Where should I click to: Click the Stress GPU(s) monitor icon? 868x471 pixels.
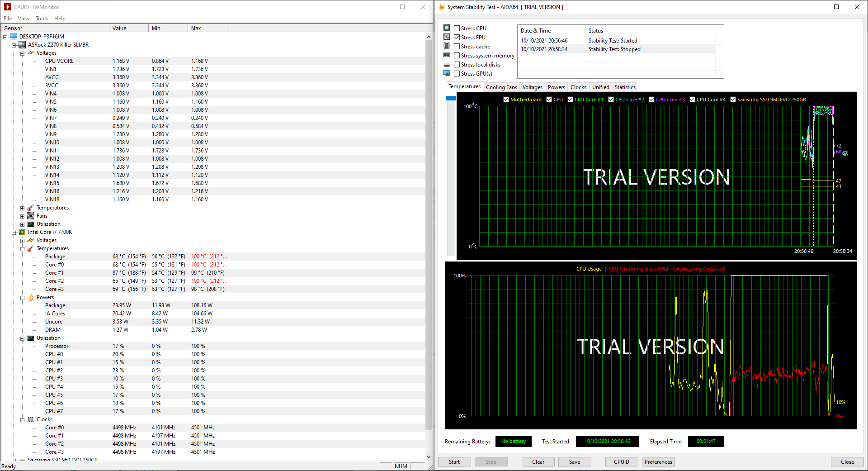[447, 73]
